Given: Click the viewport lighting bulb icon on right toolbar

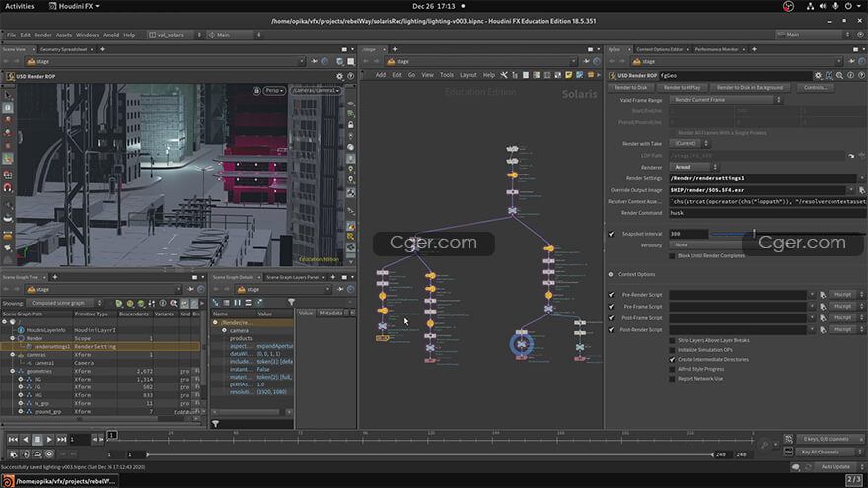Looking at the screenshot, I should tap(350, 169).
